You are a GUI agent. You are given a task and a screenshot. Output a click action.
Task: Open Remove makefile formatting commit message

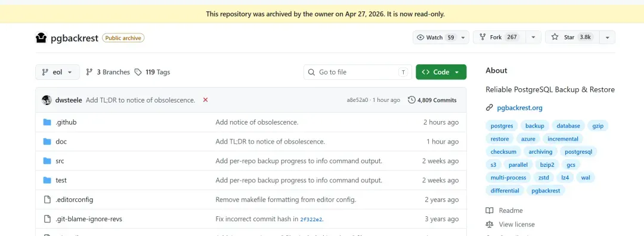click(x=286, y=200)
